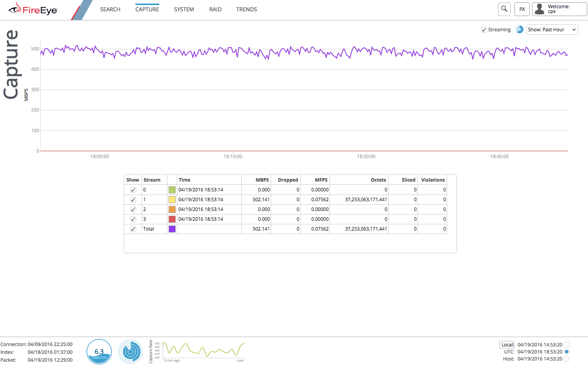Click the 18:30:00 chart axis label
588x366 pixels.
pos(366,157)
